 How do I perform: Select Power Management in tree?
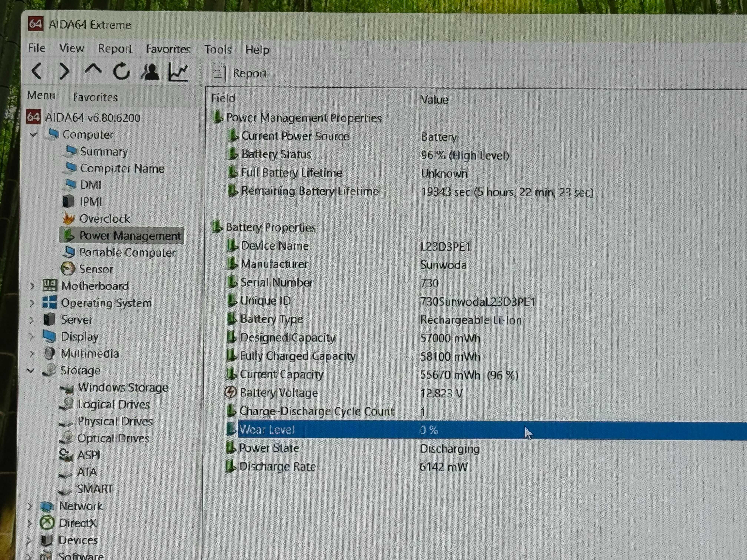122,236
